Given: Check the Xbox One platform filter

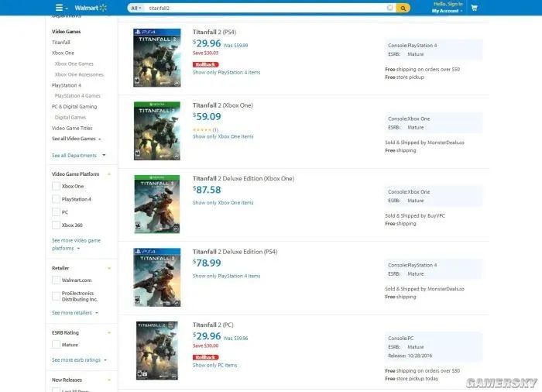Looking at the screenshot, I should point(56,187).
